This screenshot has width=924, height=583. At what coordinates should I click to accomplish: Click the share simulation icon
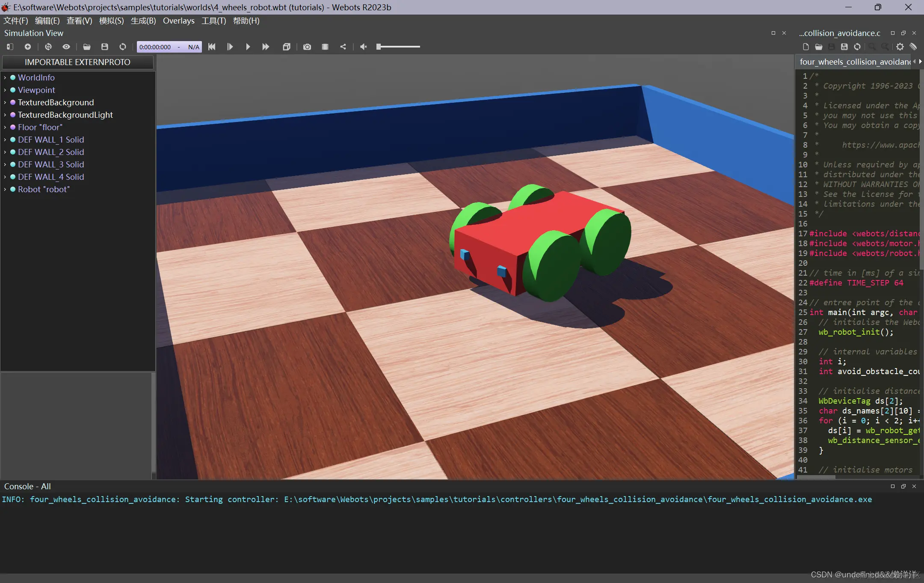click(x=343, y=47)
